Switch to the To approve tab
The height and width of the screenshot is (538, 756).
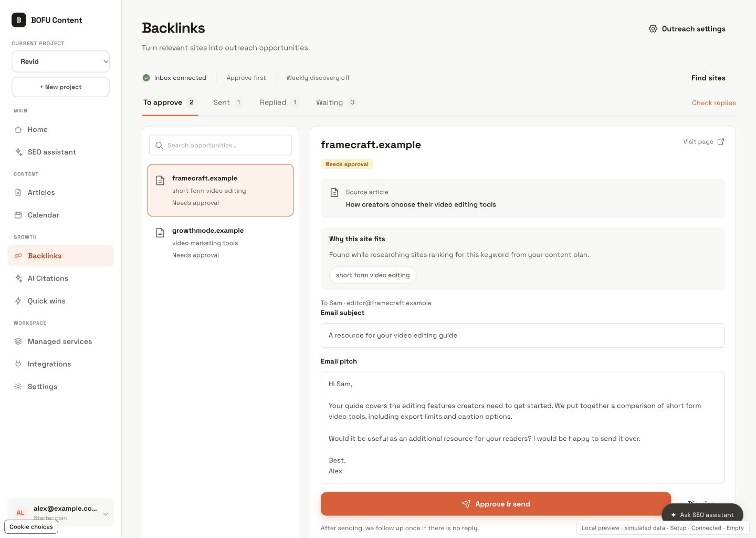coord(170,102)
